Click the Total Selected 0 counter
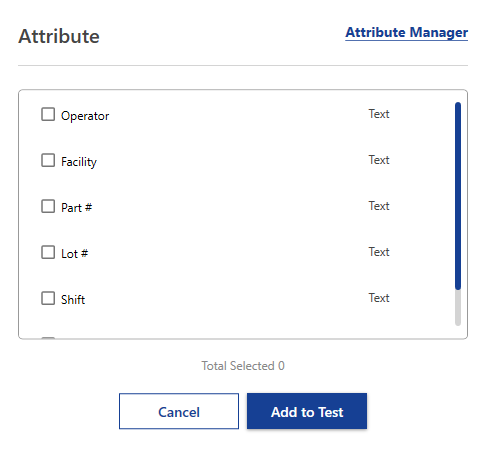 tap(243, 366)
